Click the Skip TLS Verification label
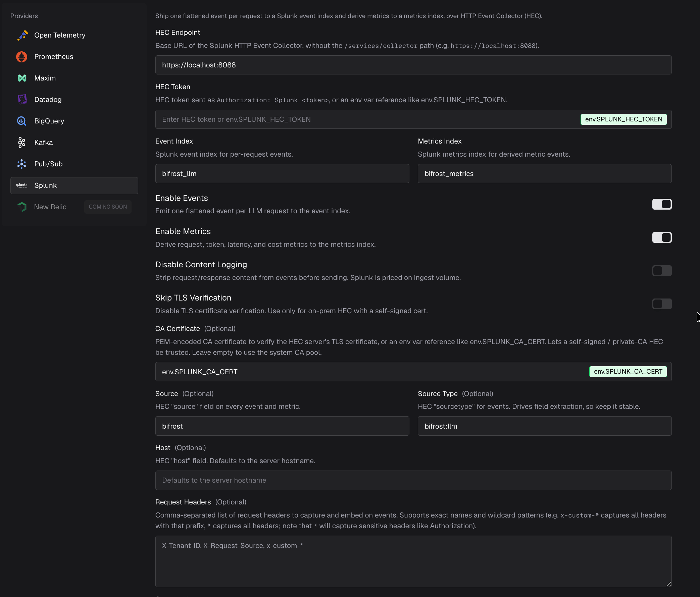The image size is (700, 597). pyautogui.click(x=193, y=298)
